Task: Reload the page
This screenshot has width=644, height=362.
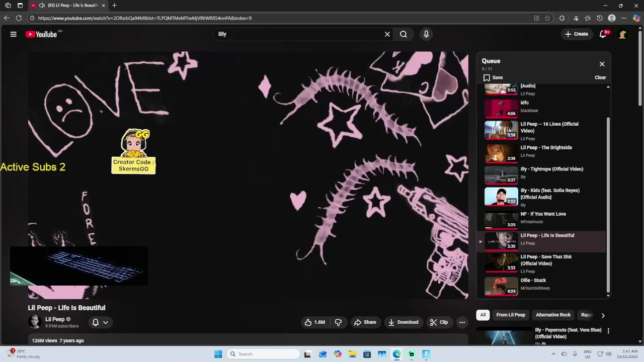Action: click(19, 18)
